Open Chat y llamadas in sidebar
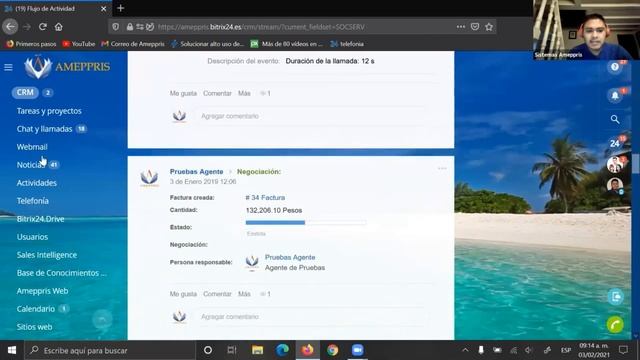640x360 pixels. tap(44, 129)
